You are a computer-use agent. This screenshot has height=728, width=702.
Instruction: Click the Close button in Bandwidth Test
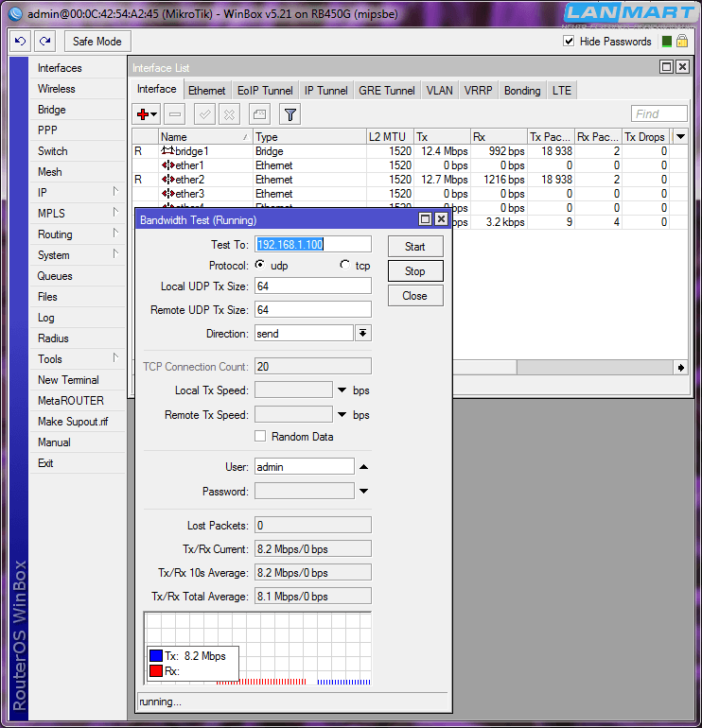click(415, 296)
